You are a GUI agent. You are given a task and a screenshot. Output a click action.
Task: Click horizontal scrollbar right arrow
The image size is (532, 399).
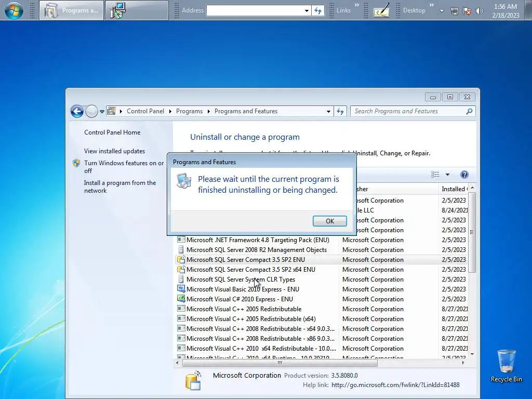(x=463, y=363)
